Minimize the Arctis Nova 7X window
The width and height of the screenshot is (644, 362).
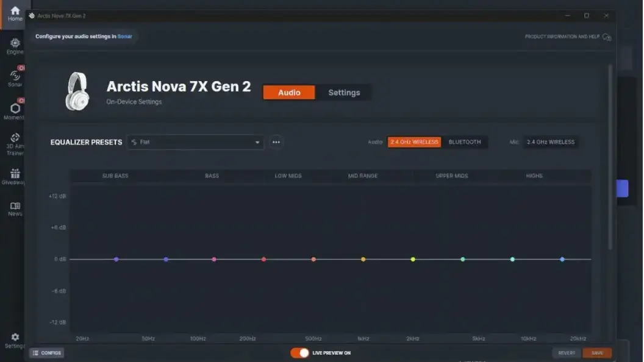click(x=567, y=16)
